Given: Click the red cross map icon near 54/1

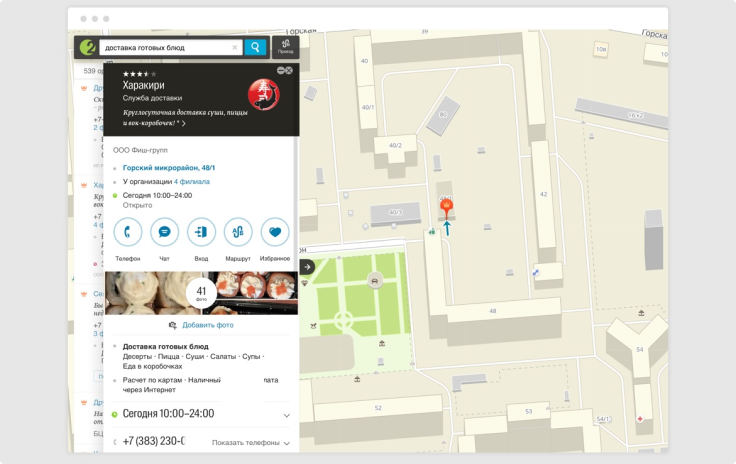Looking at the screenshot, I should [640, 418].
